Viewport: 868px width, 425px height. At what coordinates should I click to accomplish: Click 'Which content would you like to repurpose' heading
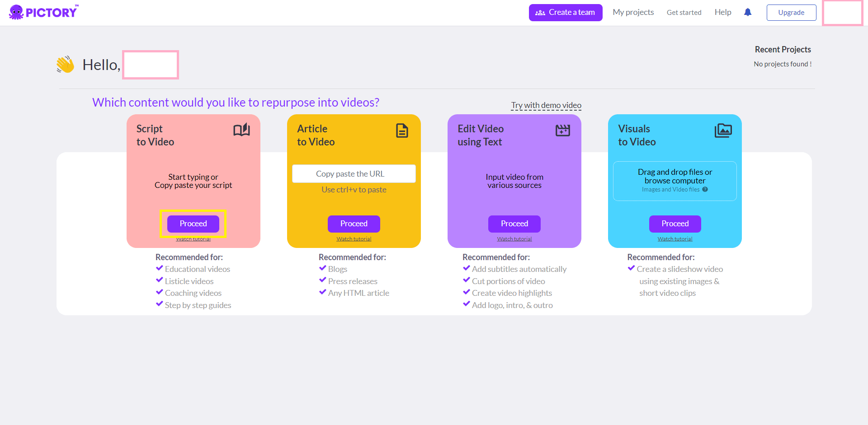pyautogui.click(x=236, y=103)
